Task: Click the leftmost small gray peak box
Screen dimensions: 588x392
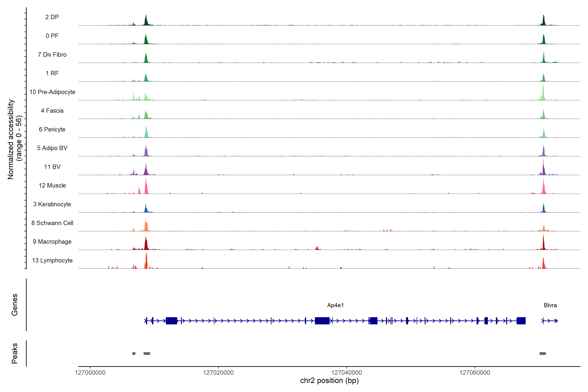Action: click(x=134, y=353)
